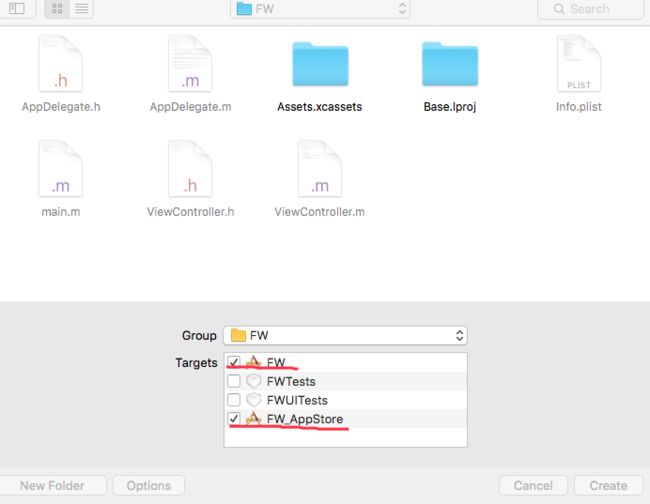Select the FWUITests target row label

297,400
